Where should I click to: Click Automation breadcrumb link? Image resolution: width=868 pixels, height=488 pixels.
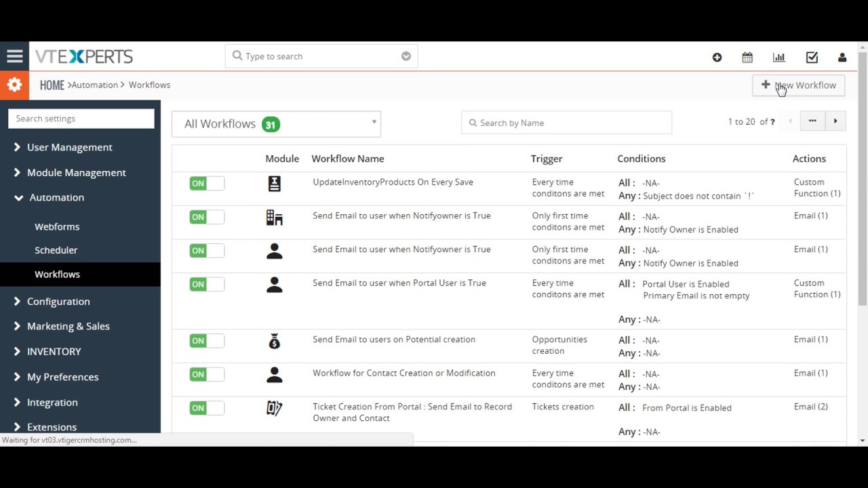[95, 85]
